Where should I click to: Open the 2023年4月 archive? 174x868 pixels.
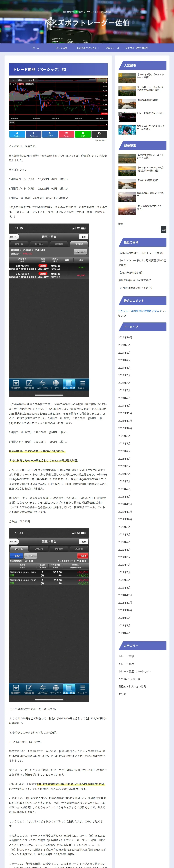point(124,474)
